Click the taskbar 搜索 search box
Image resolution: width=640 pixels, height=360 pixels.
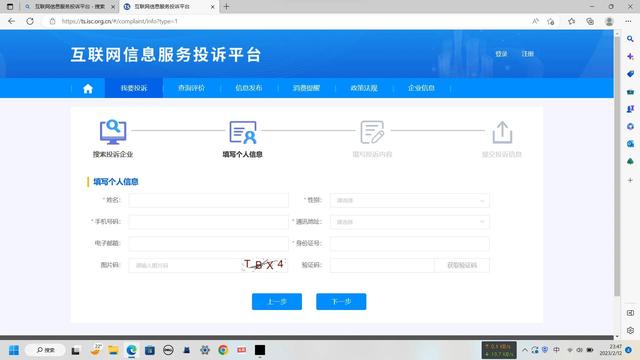(x=45, y=350)
